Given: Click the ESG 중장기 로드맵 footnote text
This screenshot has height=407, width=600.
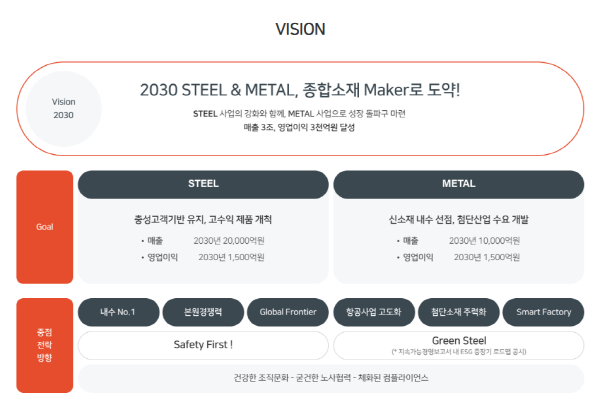Looking at the screenshot, I should 459,352.
